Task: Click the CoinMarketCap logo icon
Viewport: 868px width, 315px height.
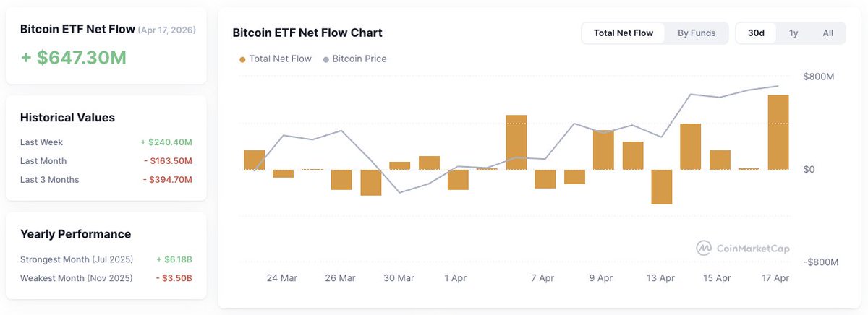Action: point(704,248)
